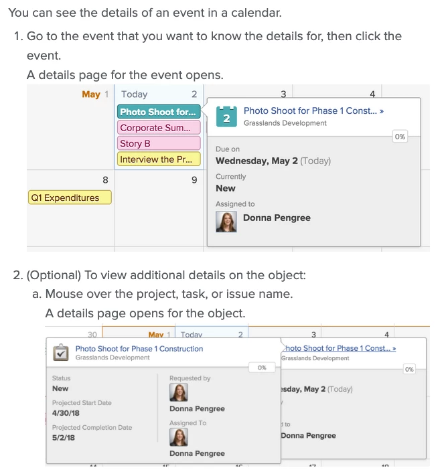
Task: Click the '5/2/18' projected completion date
Action: pyautogui.click(x=63, y=437)
